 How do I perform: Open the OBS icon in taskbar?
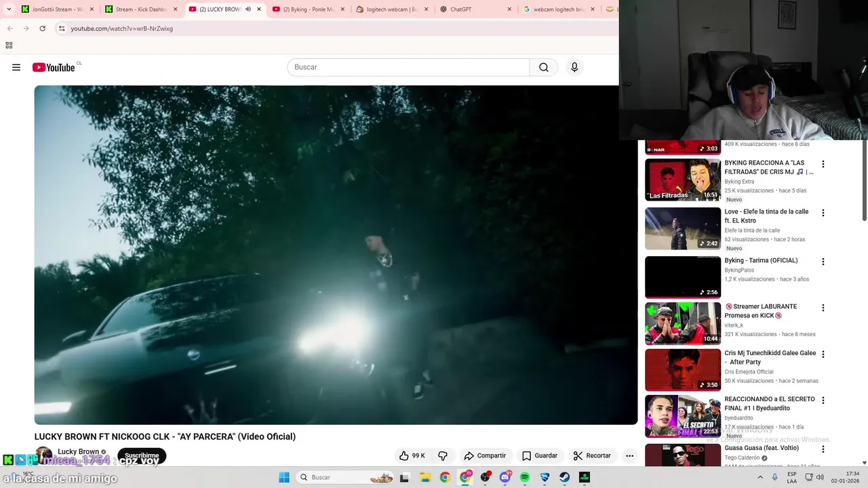[485, 477]
